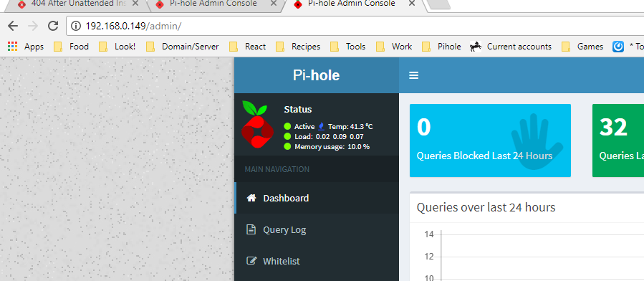Image resolution: width=644 pixels, height=281 pixels.
Task: Click the Pi-hole header title link
Action: 316,75
